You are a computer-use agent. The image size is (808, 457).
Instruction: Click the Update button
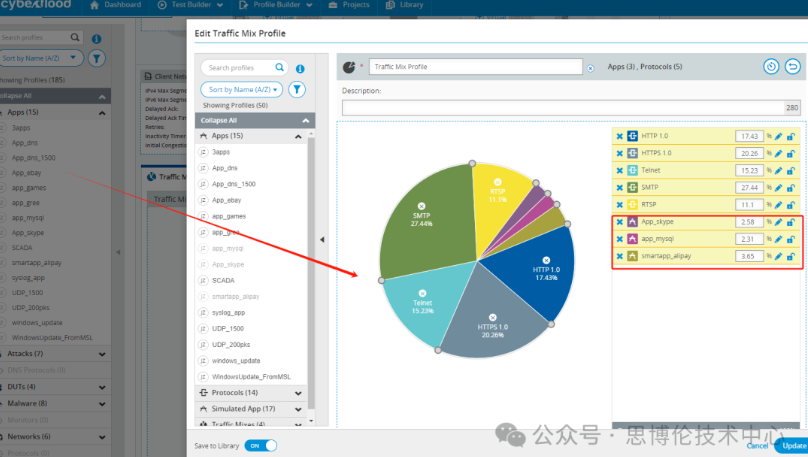[x=792, y=446]
